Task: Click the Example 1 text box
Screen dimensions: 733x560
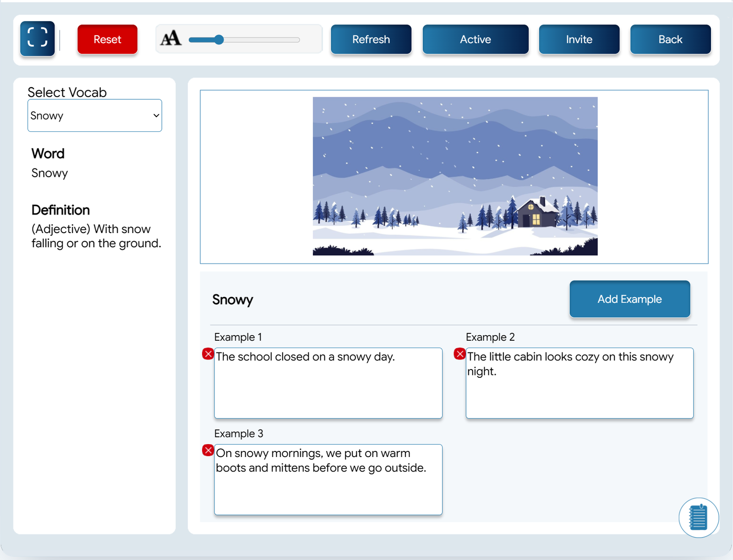Action: point(328,383)
